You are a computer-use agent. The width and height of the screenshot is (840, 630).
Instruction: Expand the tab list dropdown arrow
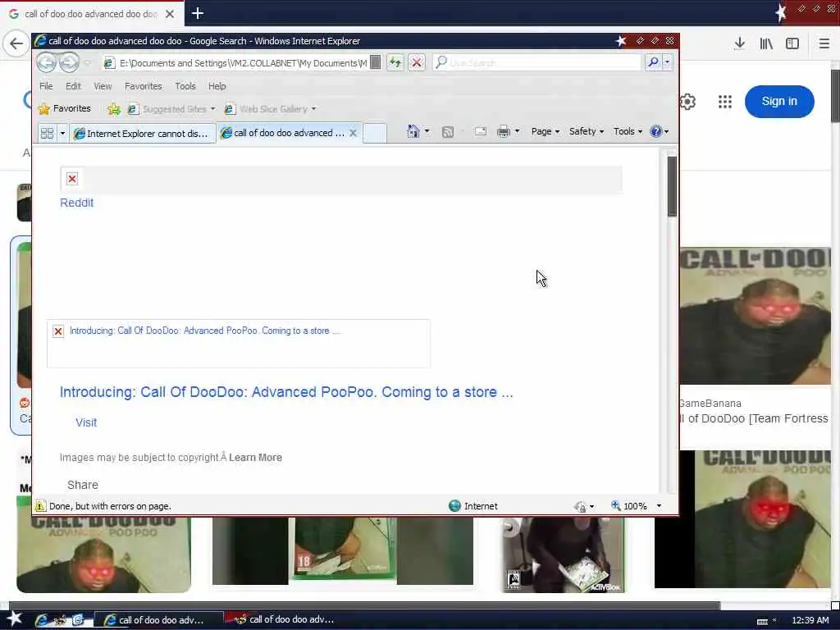coord(62,133)
